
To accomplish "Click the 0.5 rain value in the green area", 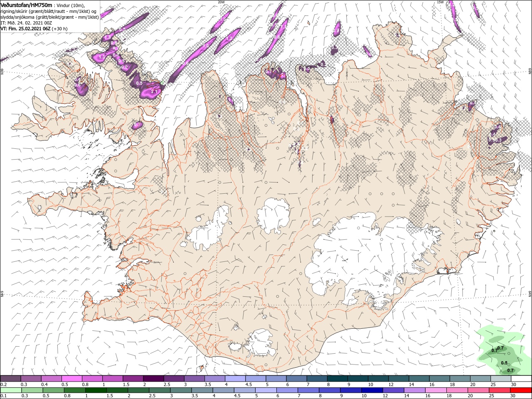I will point(504,363).
